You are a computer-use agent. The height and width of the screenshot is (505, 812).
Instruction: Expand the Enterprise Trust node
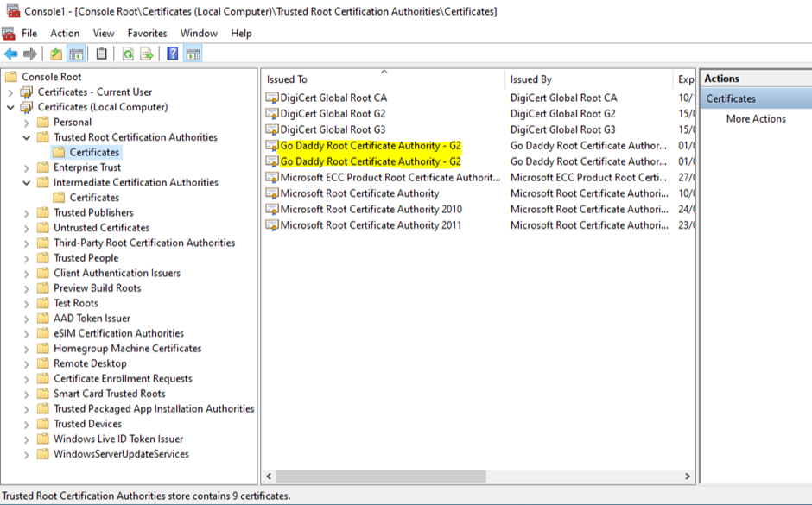(x=27, y=167)
